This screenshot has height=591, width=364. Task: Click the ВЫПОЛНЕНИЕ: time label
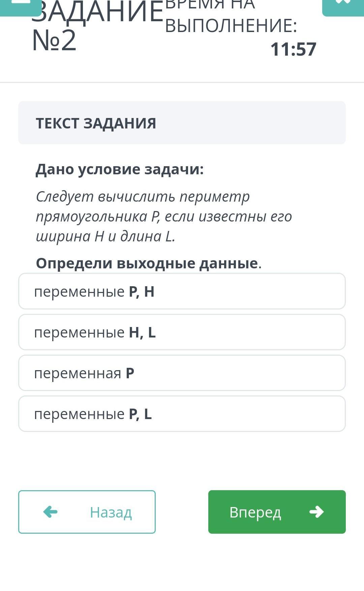click(231, 26)
